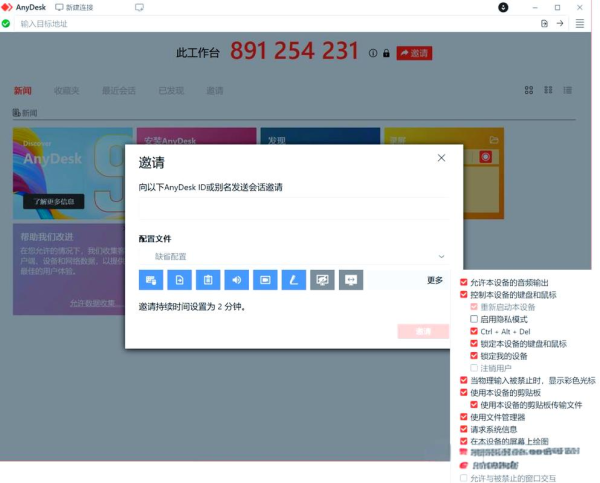Click the lock icon next to workstation ID
600x483 pixels.
click(x=386, y=53)
